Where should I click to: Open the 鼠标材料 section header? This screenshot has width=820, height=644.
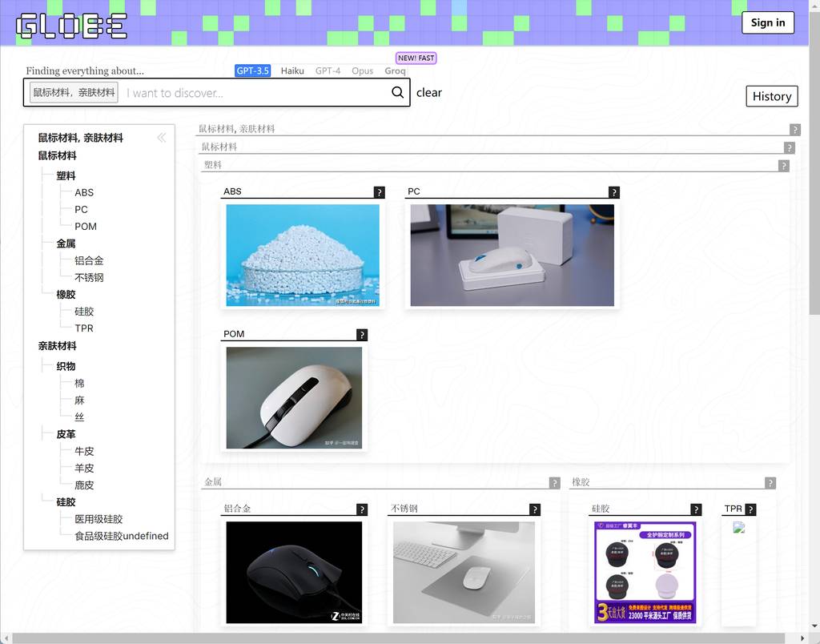219,147
